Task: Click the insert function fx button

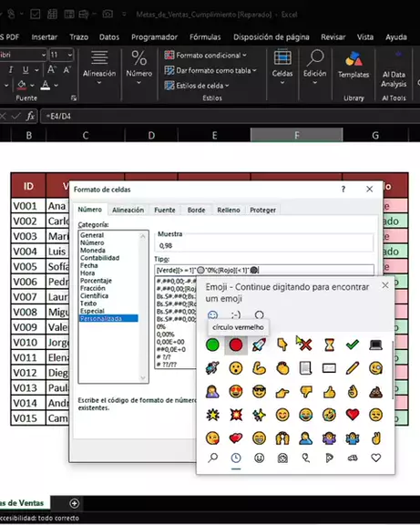Action: tap(30, 116)
